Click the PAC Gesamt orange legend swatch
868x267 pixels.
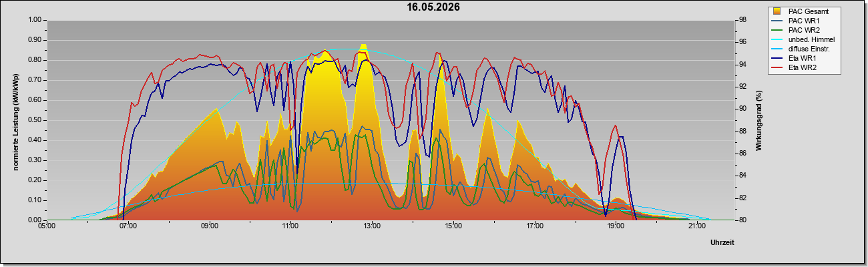(x=777, y=11)
